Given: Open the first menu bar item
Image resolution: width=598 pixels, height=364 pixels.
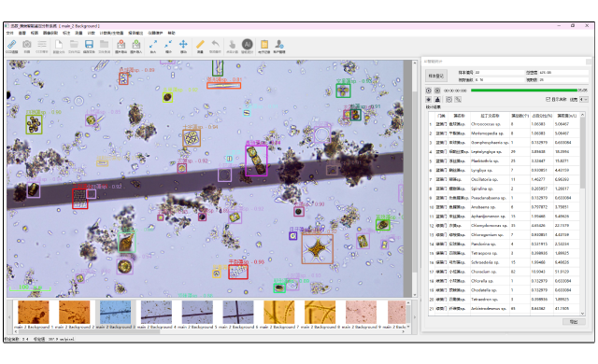Looking at the screenshot, I should (x=9, y=33).
